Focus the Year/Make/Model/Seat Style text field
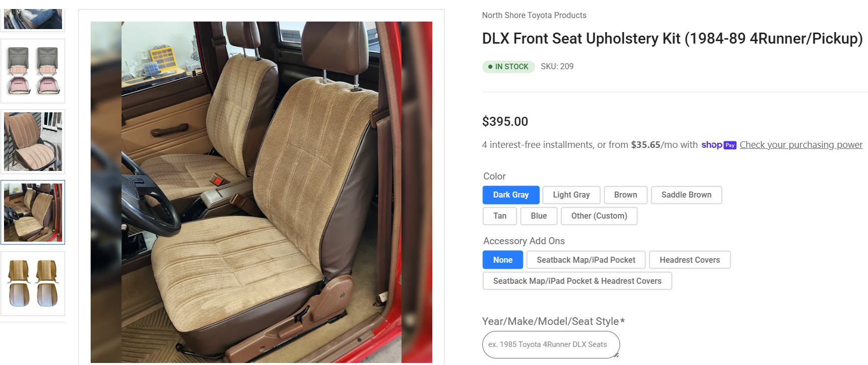Screen dimensions: 868x365 click(x=551, y=344)
